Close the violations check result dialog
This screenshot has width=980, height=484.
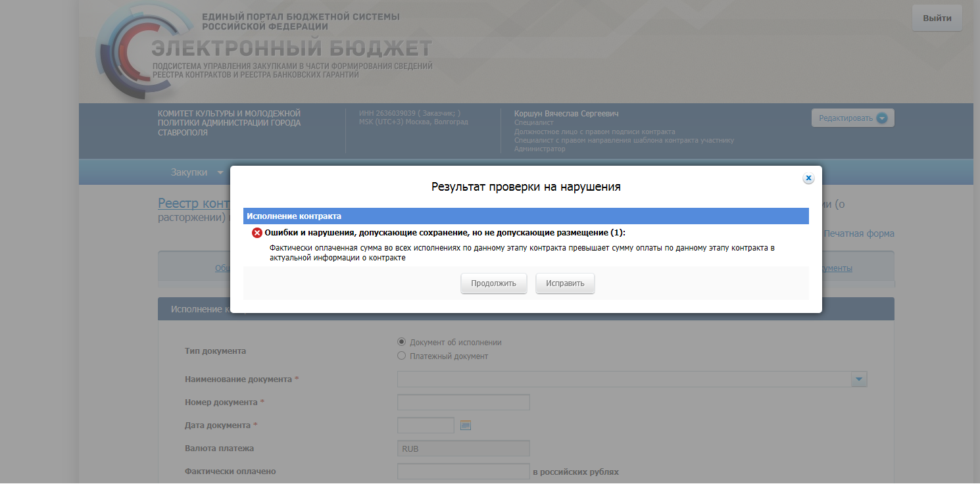(808, 178)
